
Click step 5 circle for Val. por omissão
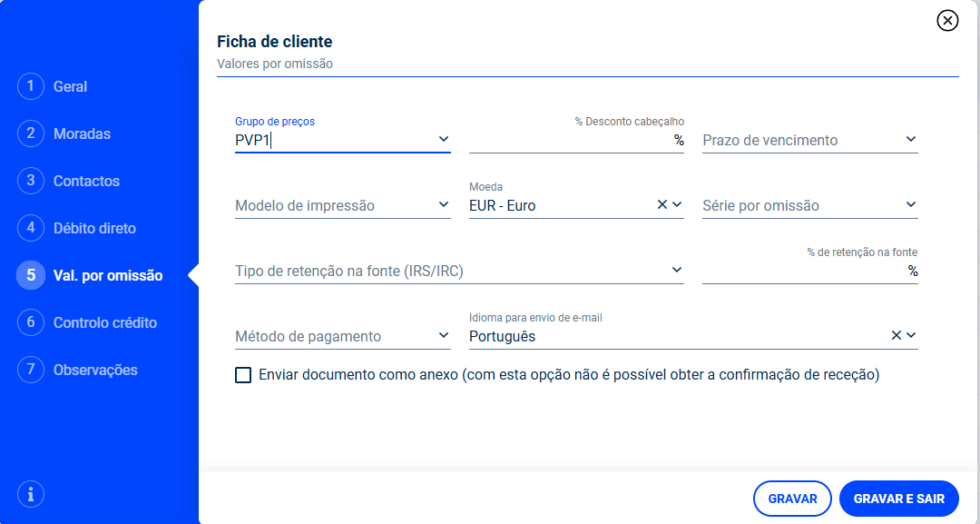pyautogui.click(x=31, y=275)
